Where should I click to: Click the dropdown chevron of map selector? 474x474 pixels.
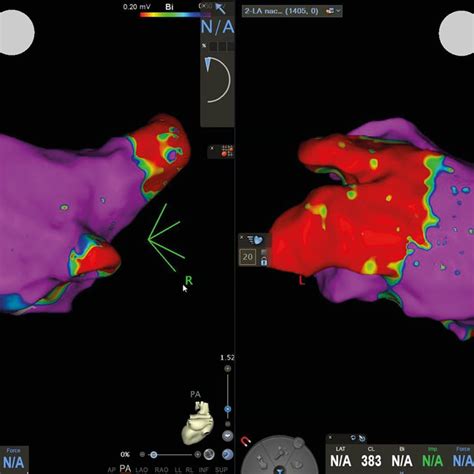click(x=338, y=11)
